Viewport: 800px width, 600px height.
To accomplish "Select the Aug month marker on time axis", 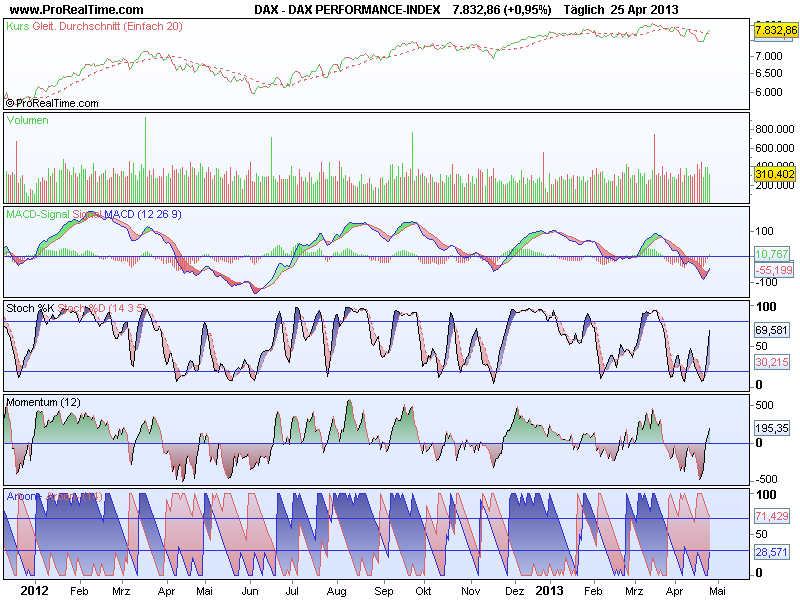I will point(337,591).
